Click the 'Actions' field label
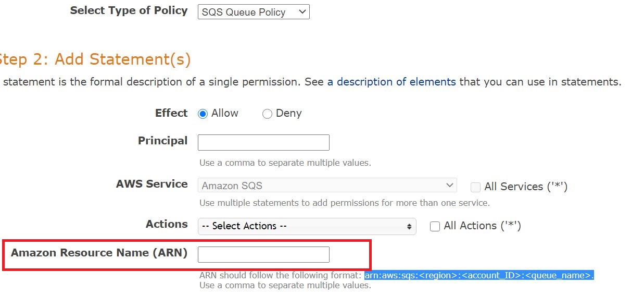 pos(167,224)
